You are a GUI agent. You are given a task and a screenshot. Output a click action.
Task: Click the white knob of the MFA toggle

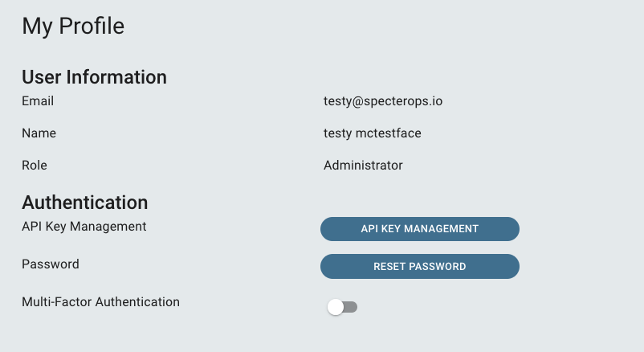pyautogui.click(x=336, y=307)
